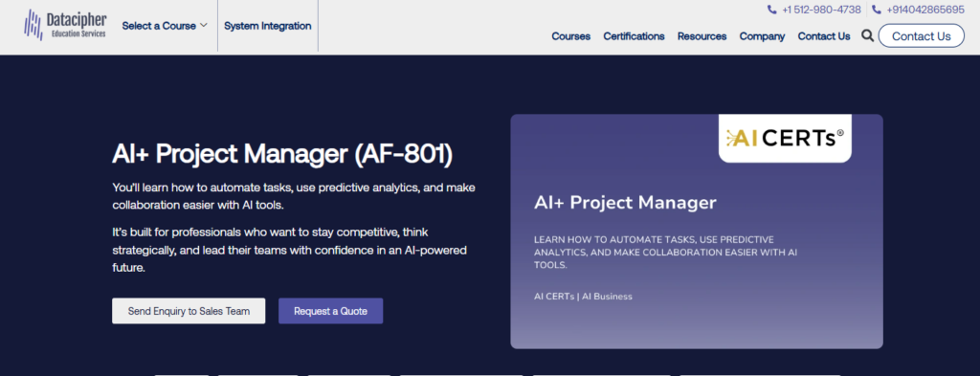Call the +1 512-980-4738 number link

(821, 10)
